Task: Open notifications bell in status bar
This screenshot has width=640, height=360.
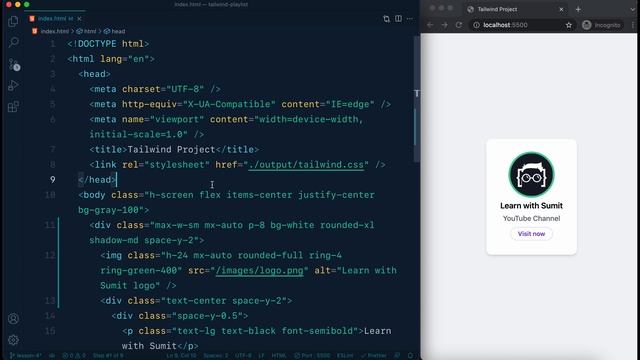Action: click(x=410, y=356)
